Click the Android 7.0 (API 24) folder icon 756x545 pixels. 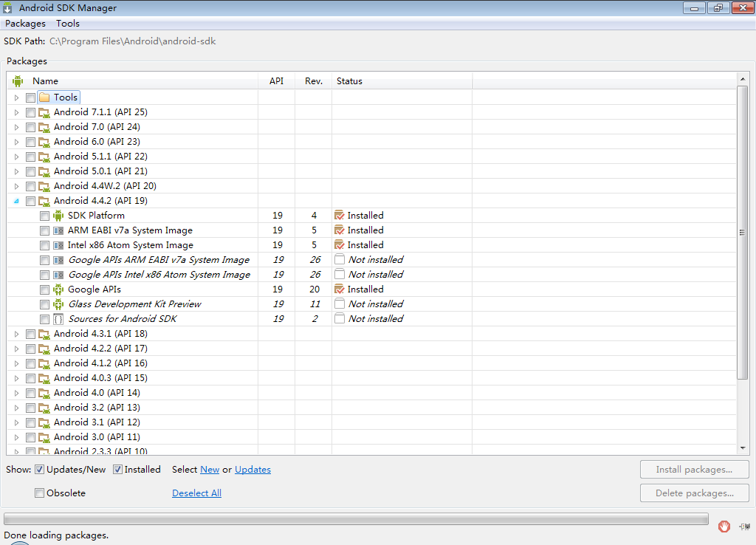tap(44, 127)
